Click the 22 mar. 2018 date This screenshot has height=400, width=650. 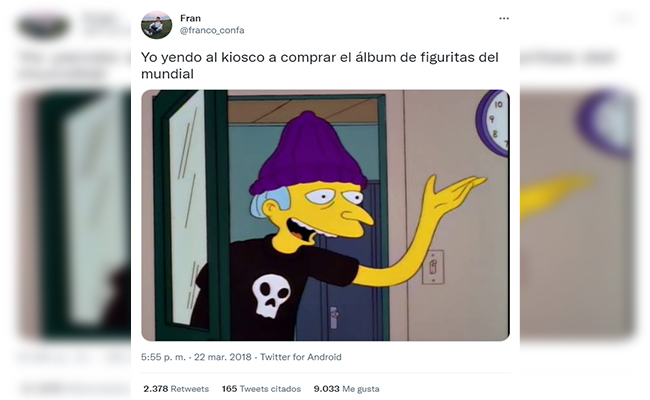(x=223, y=357)
